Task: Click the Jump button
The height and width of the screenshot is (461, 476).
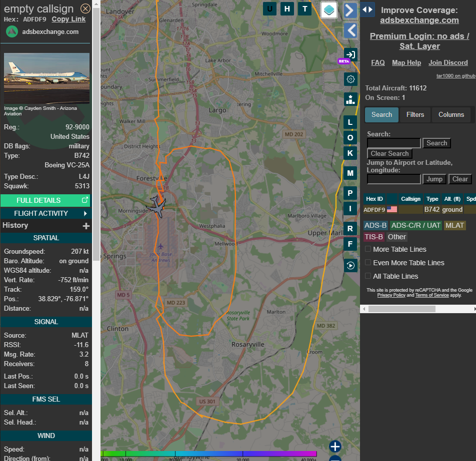Action: coord(434,179)
